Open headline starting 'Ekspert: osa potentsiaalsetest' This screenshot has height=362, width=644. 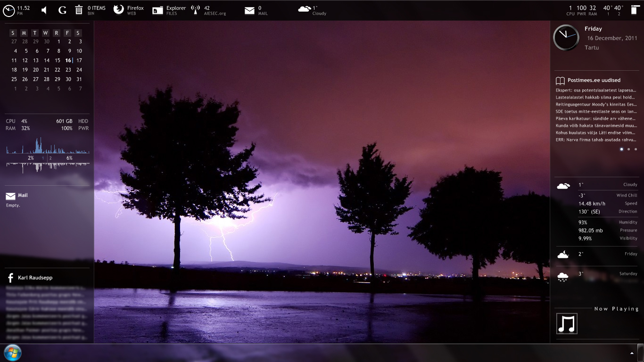click(x=596, y=90)
